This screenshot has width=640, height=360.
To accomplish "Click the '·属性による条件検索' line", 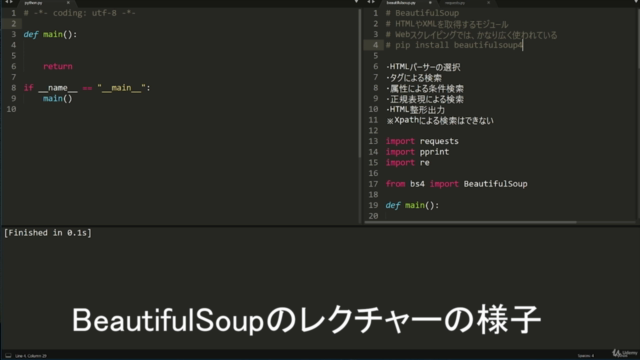I will click(x=424, y=88).
